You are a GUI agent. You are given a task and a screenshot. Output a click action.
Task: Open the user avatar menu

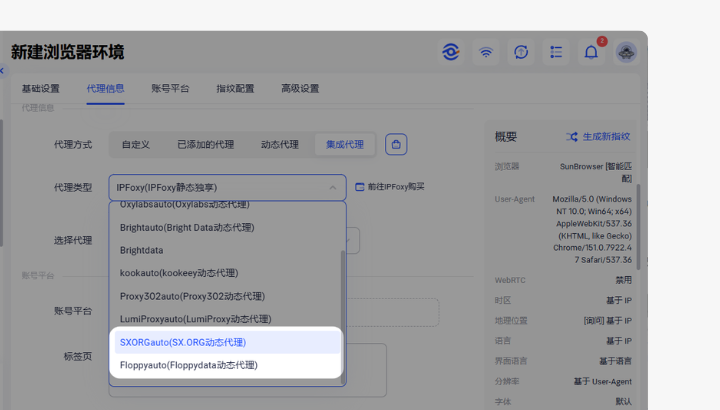[x=626, y=52]
